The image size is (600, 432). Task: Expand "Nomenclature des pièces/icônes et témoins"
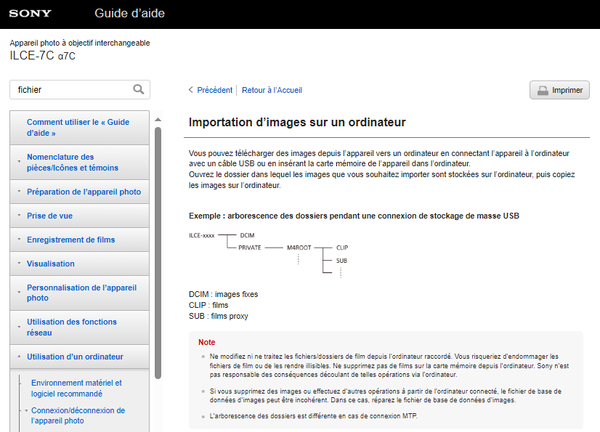tap(75, 162)
